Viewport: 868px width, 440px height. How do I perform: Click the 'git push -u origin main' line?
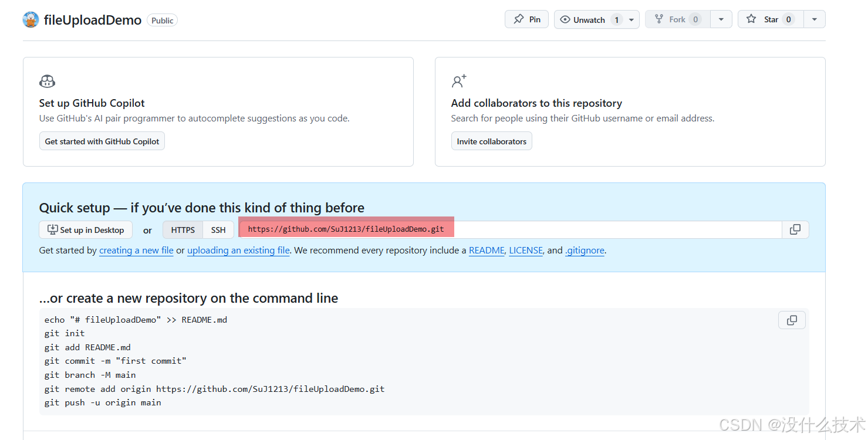(x=103, y=402)
